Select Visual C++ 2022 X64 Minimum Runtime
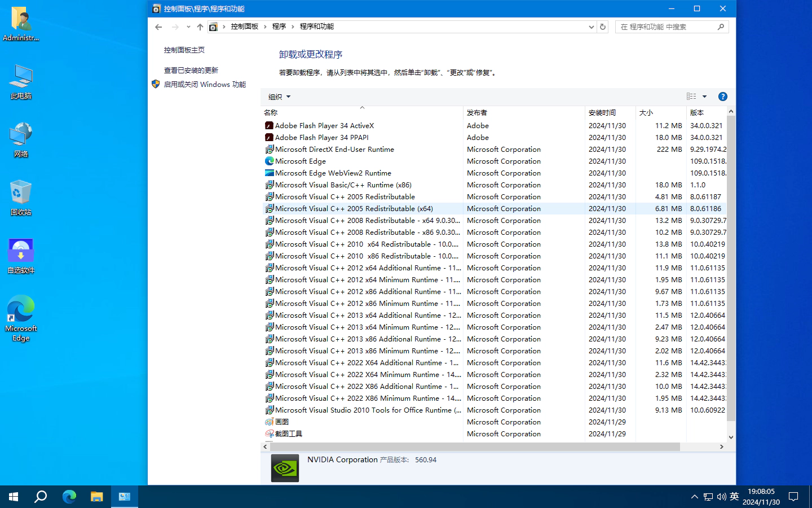 [x=493, y=375]
